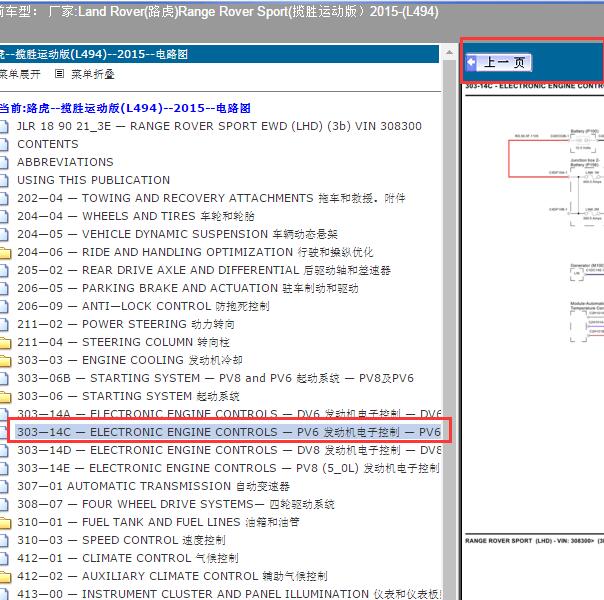Image resolution: width=604 pixels, height=600 pixels.
Task: Open 204-05 Vehicle Dynamic Suspension
Action: (x=177, y=234)
